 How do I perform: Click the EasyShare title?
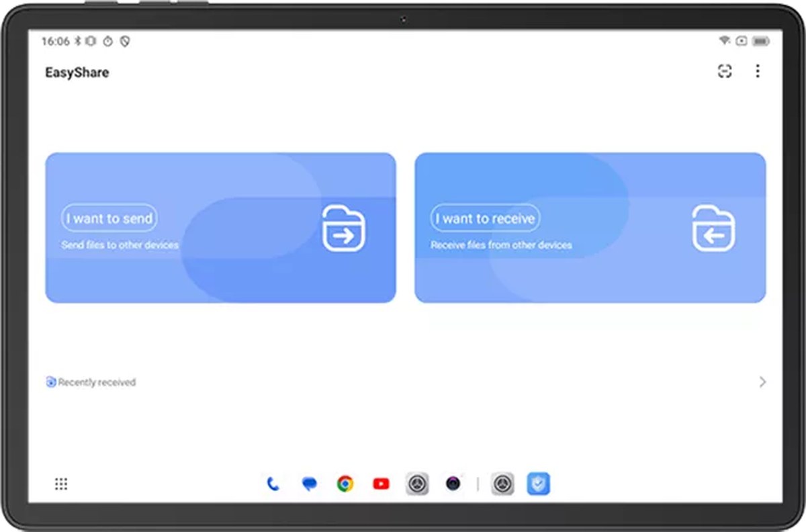(x=77, y=73)
